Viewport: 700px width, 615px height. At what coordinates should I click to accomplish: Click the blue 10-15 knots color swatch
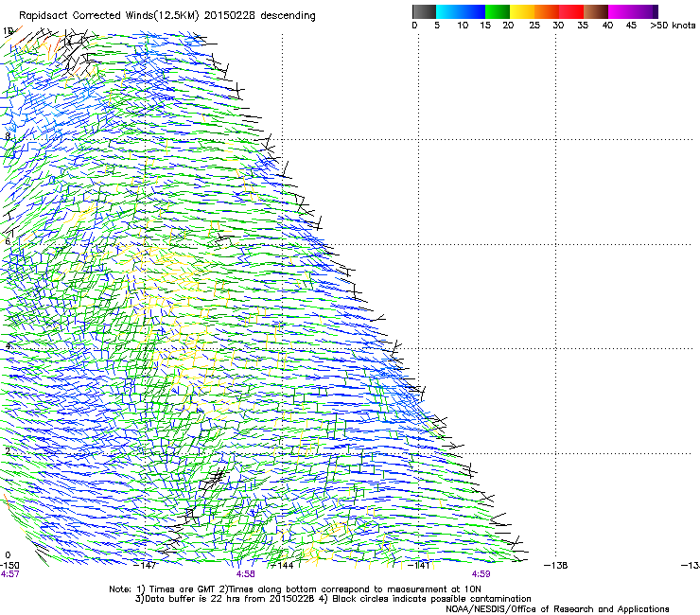[472, 11]
